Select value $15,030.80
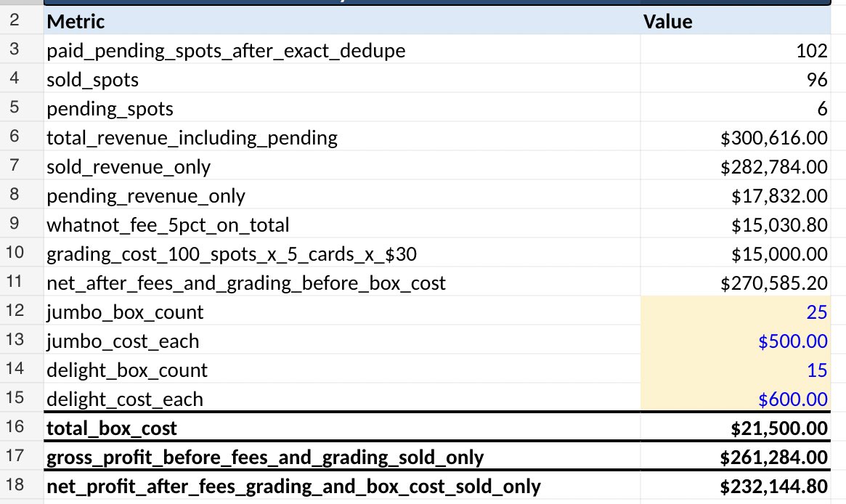Screen dimensions: 846x504 click(x=736, y=224)
